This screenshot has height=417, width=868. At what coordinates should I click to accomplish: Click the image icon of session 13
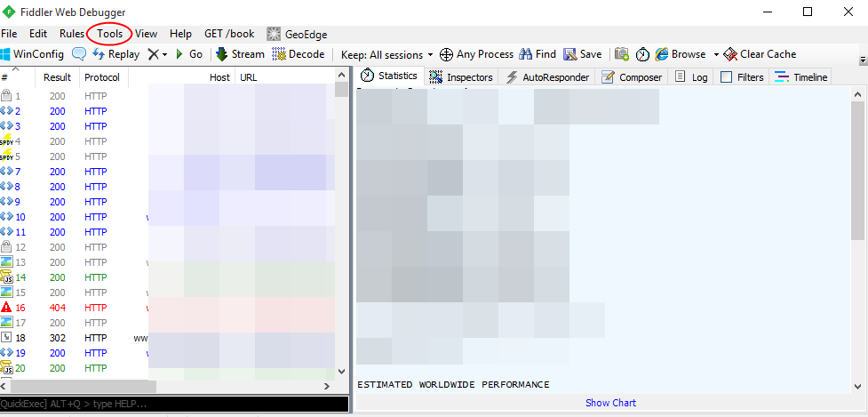[6, 262]
